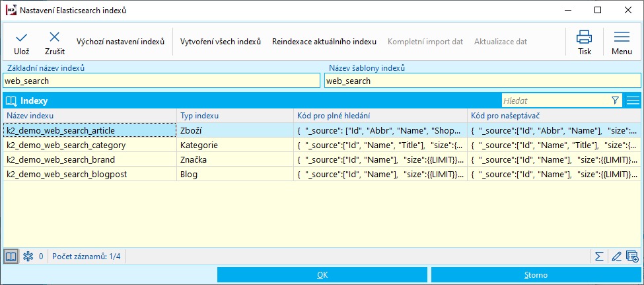This screenshot has height=285, width=644.
Task: Open the Indexy panel hamburger menu
Action: [633, 101]
